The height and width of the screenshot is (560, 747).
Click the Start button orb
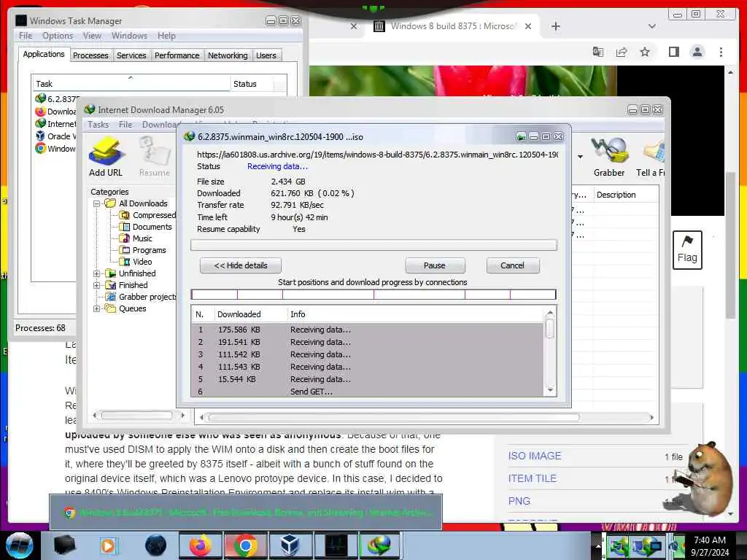click(x=20, y=545)
